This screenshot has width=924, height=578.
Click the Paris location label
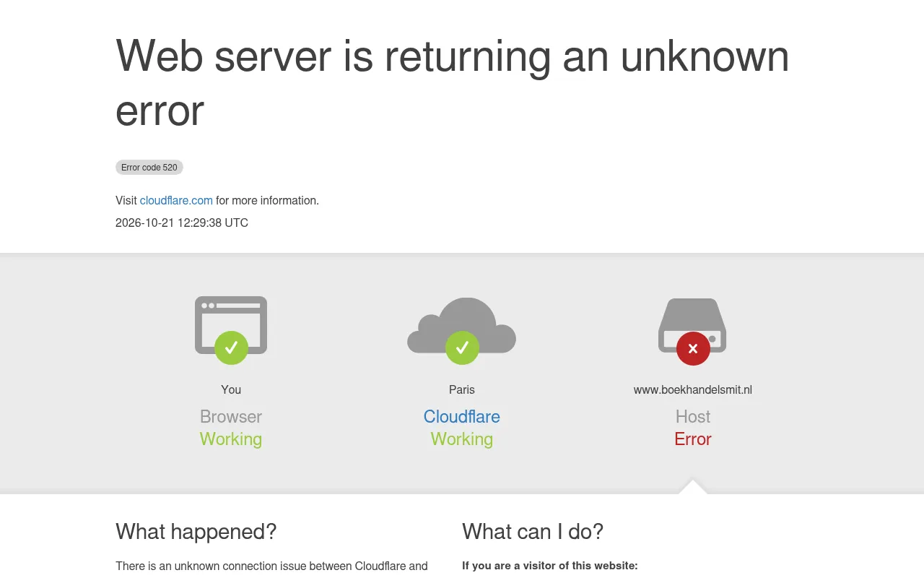[462, 389]
